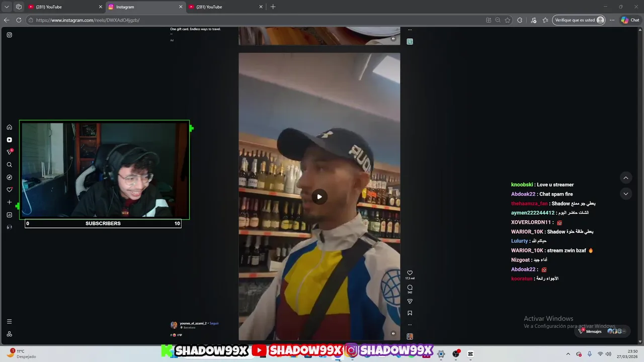Viewport: 644px width, 362px height.
Task: Save the reel with bookmark icon
Action: click(x=410, y=313)
